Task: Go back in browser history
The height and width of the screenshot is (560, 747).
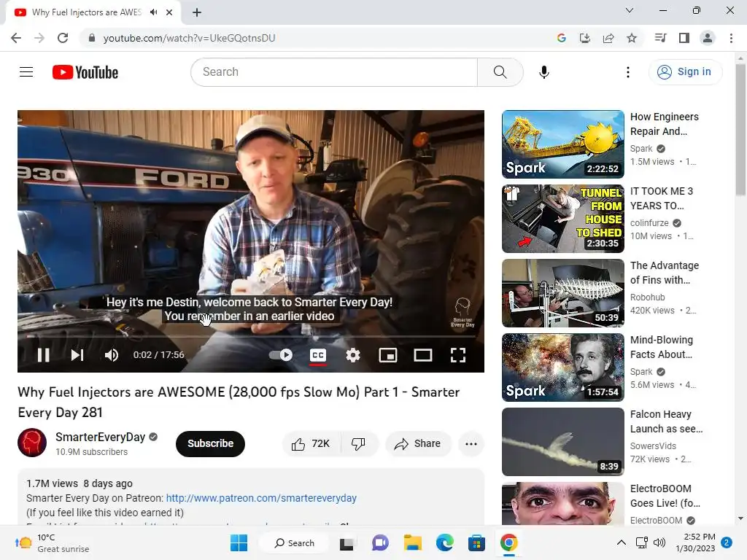Action: [x=16, y=38]
